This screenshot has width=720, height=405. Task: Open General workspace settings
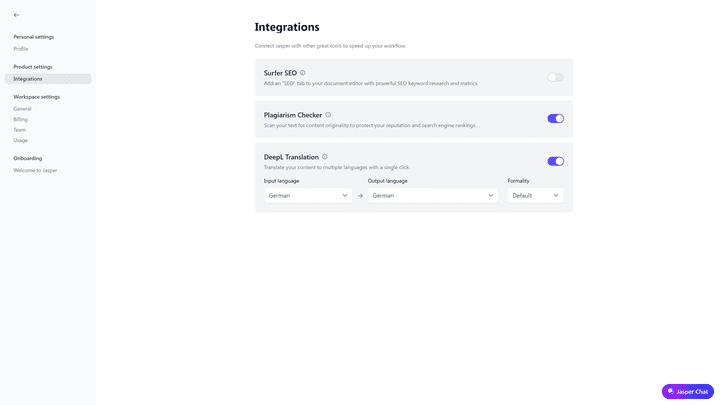[x=22, y=109]
